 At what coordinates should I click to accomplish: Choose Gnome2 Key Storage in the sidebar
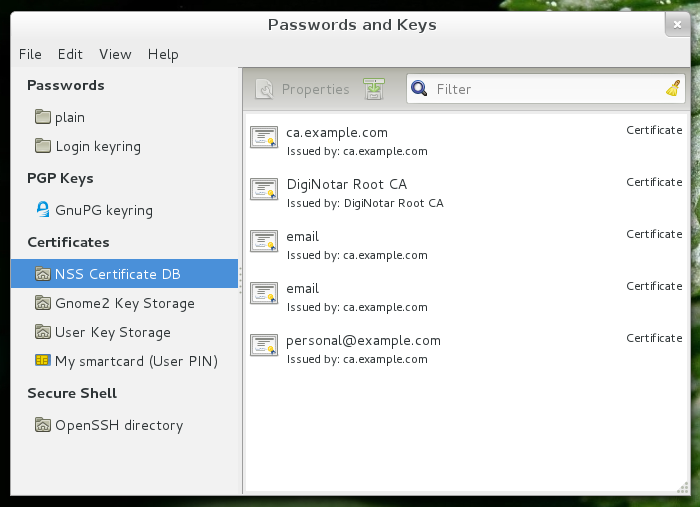(125, 303)
